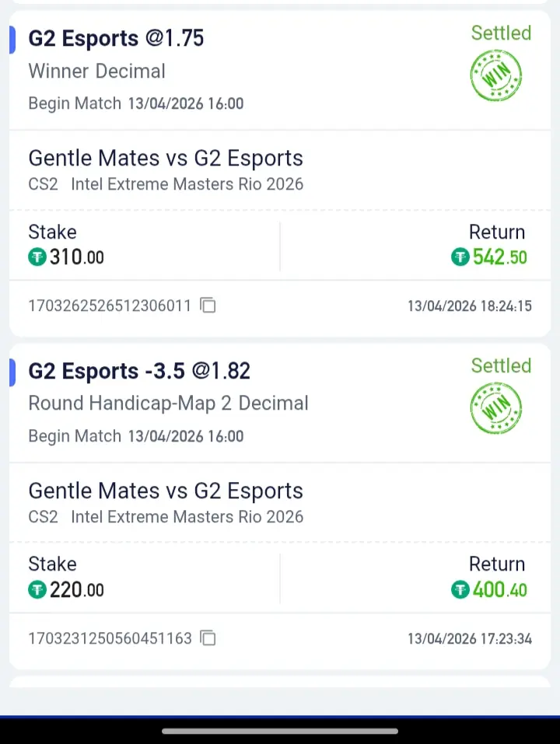Image resolution: width=560 pixels, height=744 pixels.
Task: Copy bet ID 1703231250560451163
Action: point(208,638)
